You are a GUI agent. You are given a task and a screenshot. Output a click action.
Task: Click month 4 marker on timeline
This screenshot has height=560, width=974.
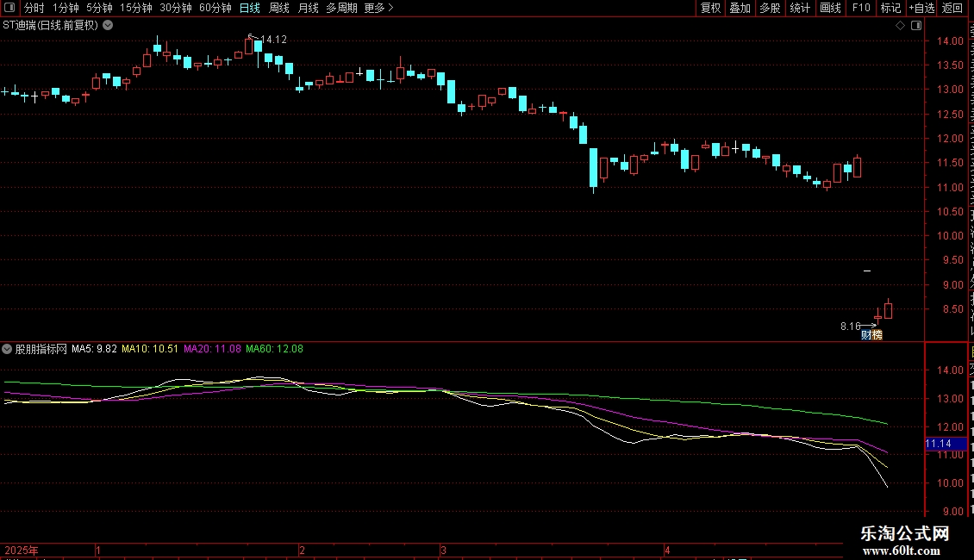pyautogui.click(x=668, y=550)
